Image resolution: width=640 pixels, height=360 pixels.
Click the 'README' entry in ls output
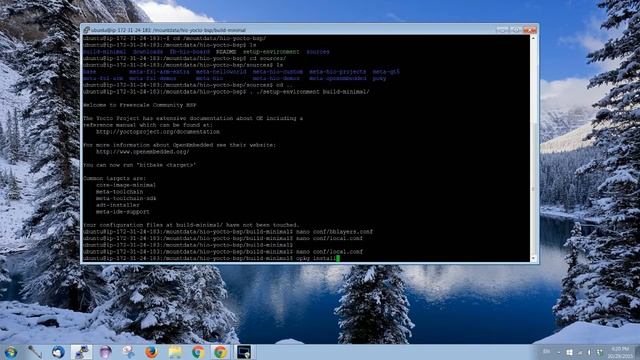(226, 52)
